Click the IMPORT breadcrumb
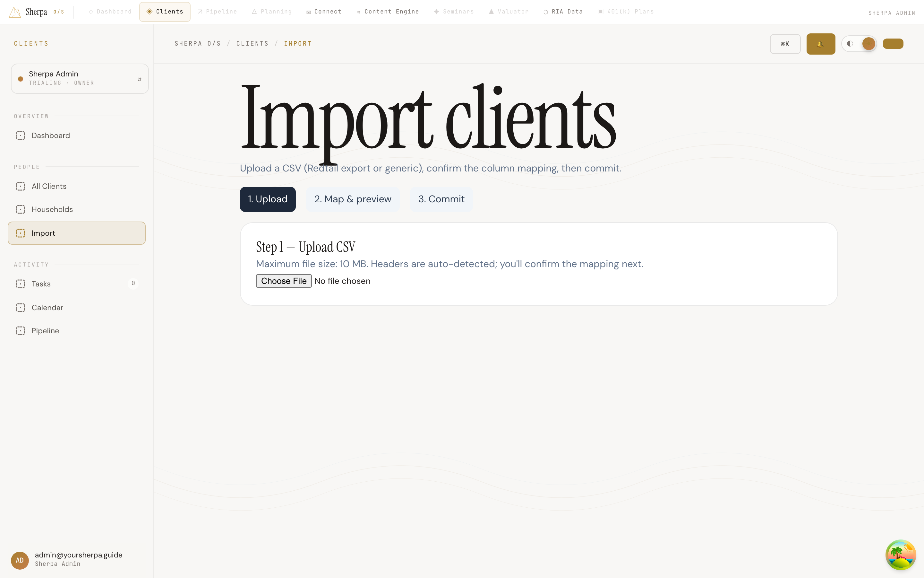The image size is (924, 578). (298, 44)
